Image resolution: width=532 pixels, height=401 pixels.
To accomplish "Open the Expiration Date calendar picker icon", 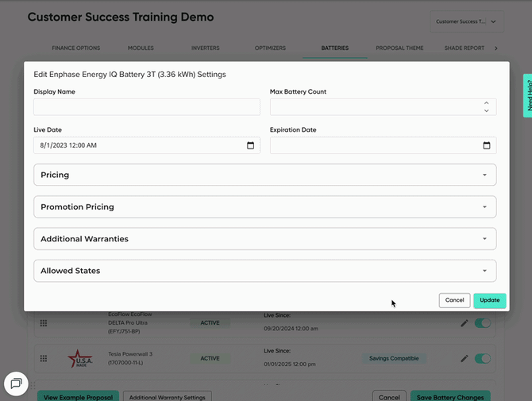I will pyautogui.click(x=487, y=145).
